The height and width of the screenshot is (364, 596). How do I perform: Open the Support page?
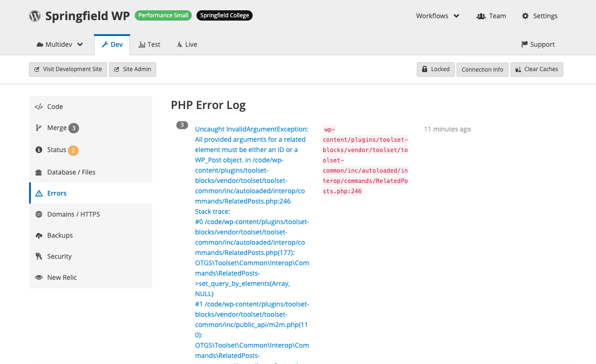[538, 44]
